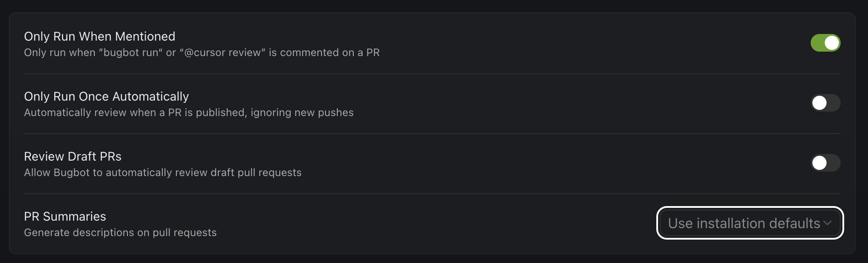
Task: Select the Only Run Once Automatically label
Action: [106, 96]
